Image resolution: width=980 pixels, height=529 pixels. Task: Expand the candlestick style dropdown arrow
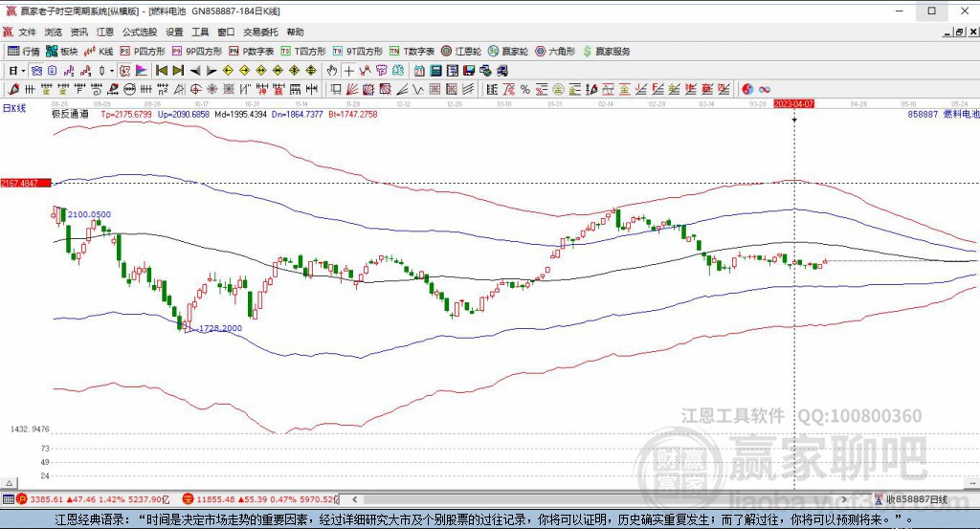click(112, 71)
